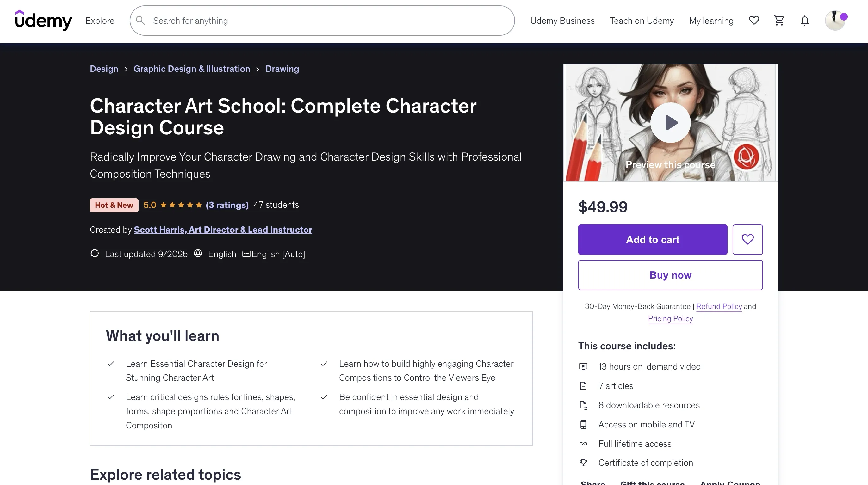
Task: Open the 3 ratings link
Action: click(x=227, y=205)
